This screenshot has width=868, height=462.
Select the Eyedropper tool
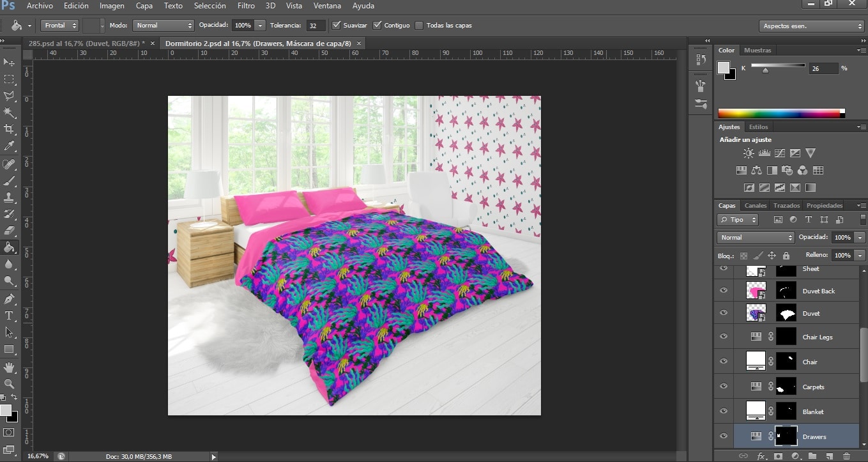coord(10,146)
